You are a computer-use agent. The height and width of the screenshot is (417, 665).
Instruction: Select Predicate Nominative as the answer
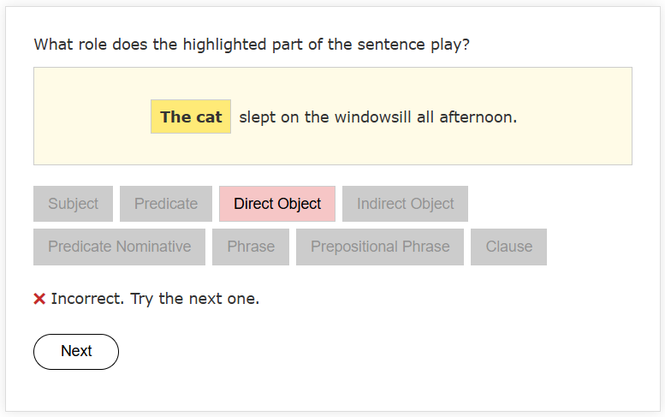(119, 247)
